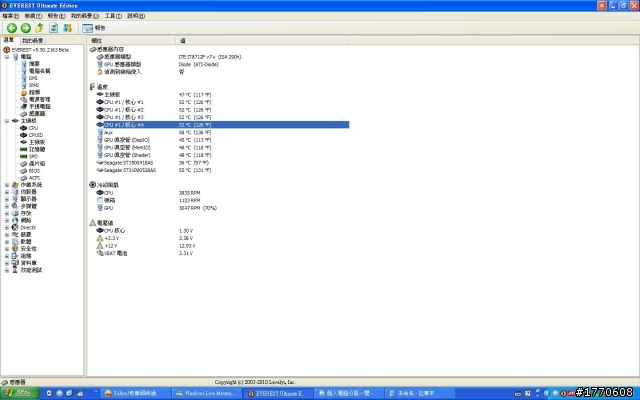Switch to the 選單 menu tab
Image resolution: width=640 pixels, height=400 pixels.
pyautogui.click(x=9, y=40)
